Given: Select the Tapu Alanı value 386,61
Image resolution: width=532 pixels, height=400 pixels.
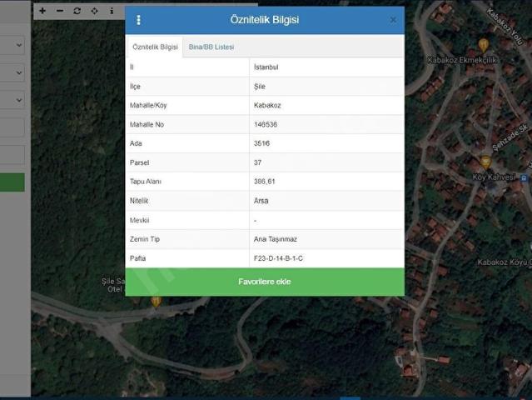Looking at the screenshot, I should pyautogui.click(x=326, y=182).
